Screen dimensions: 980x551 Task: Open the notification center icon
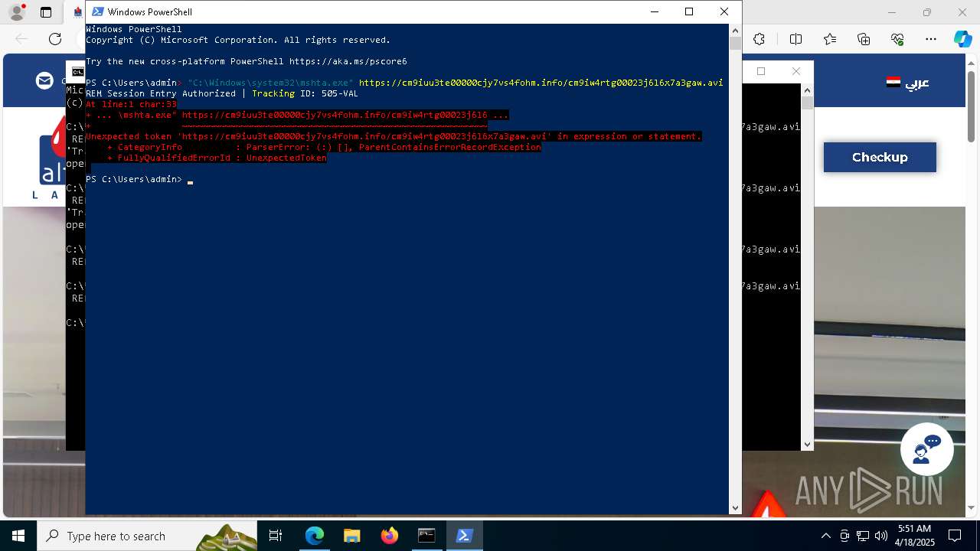955,536
